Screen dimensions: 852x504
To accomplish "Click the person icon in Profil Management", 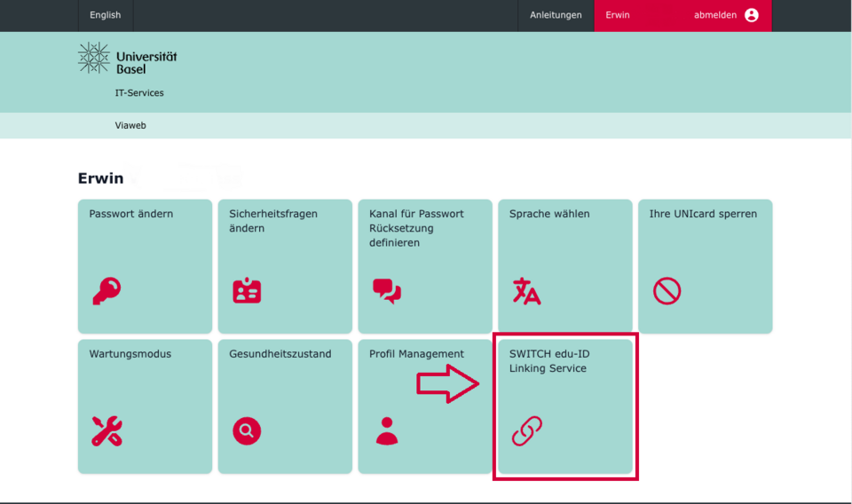I will (x=387, y=430).
